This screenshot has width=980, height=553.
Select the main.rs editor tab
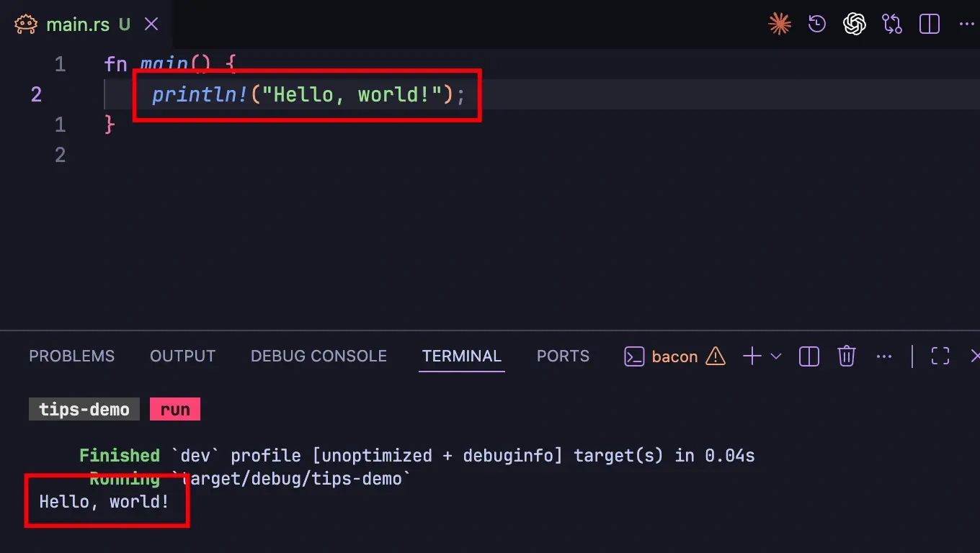pos(86,24)
